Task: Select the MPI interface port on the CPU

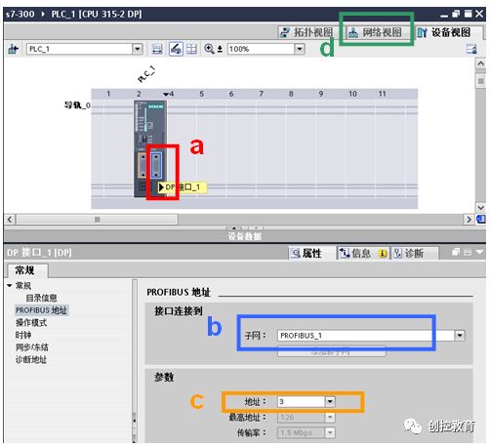Action: click(143, 165)
